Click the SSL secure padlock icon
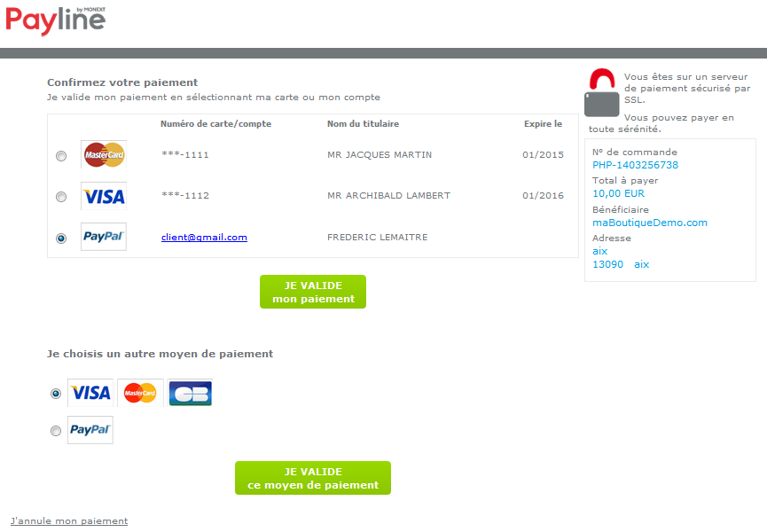The height and width of the screenshot is (532, 767). 601,94
